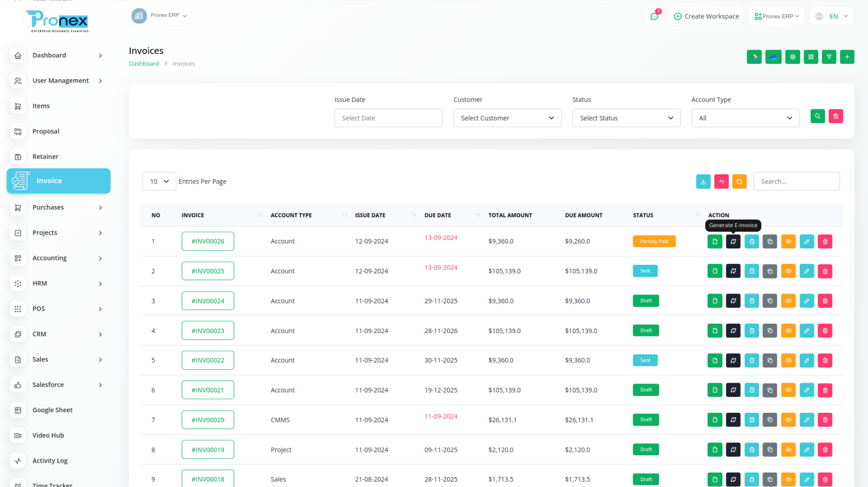Click the Sent badge in #INV00025 row
Screen dimensions: 868x487
[645, 271]
